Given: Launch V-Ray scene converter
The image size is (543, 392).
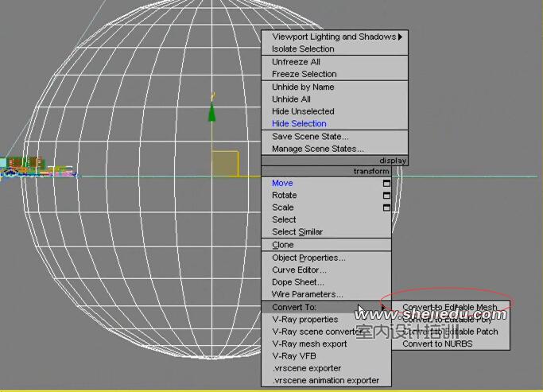Looking at the screenshot, I should (x=326, y=332).
